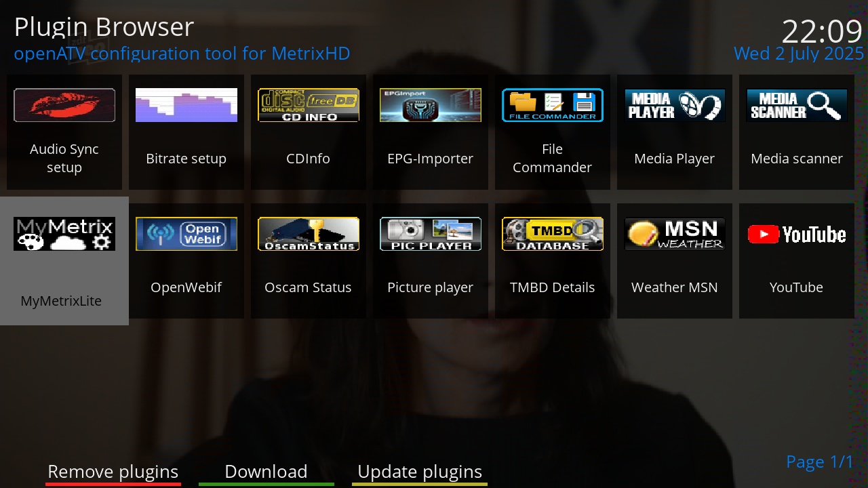Launch the Media Player icon

coord(675,106)
